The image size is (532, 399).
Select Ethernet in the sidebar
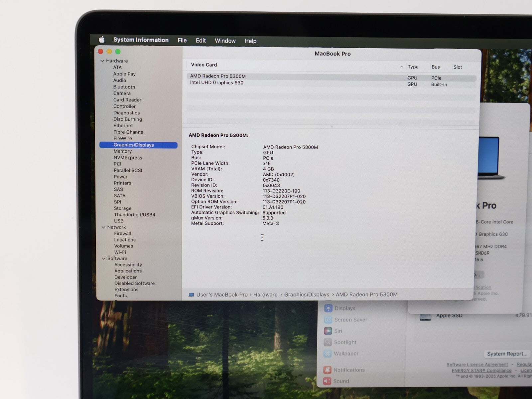[123, 126]
